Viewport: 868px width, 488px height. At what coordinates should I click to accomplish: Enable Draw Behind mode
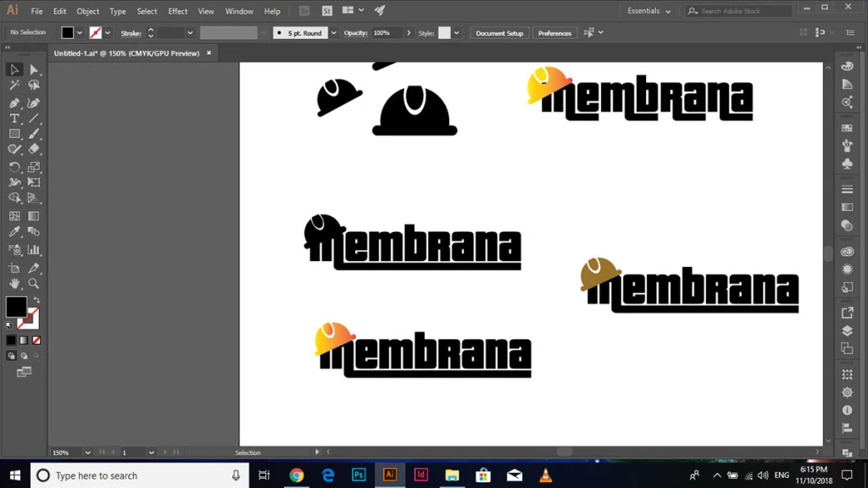[24, 356]
